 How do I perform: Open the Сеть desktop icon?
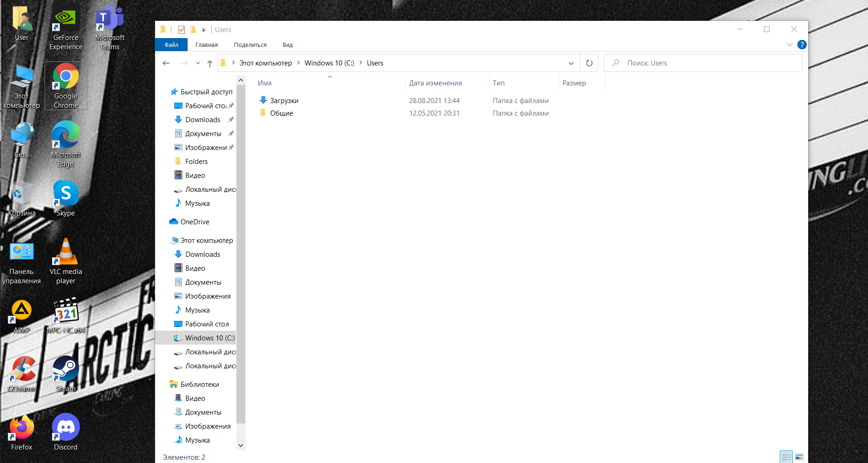tap(21, 140)
